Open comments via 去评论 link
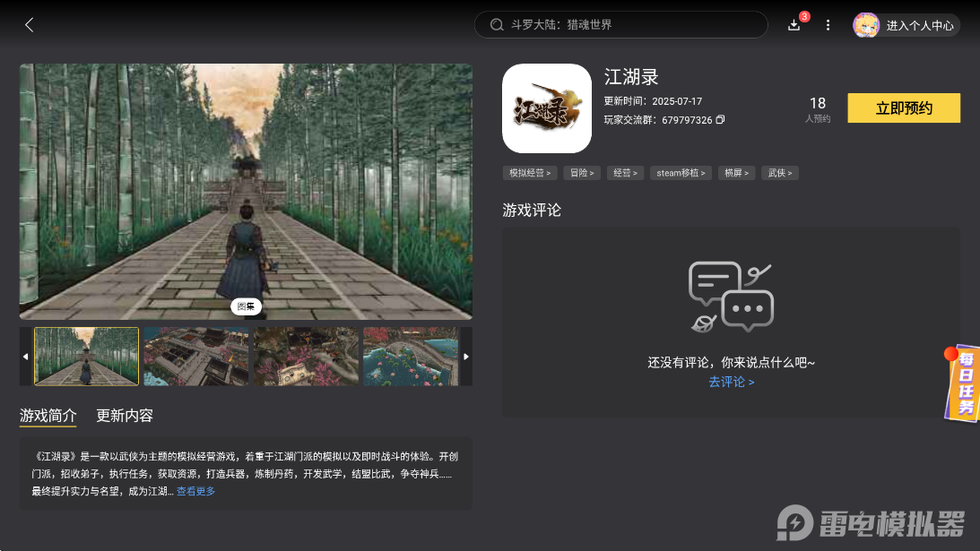Screen dimensions: 980x551 click(731, 382)
